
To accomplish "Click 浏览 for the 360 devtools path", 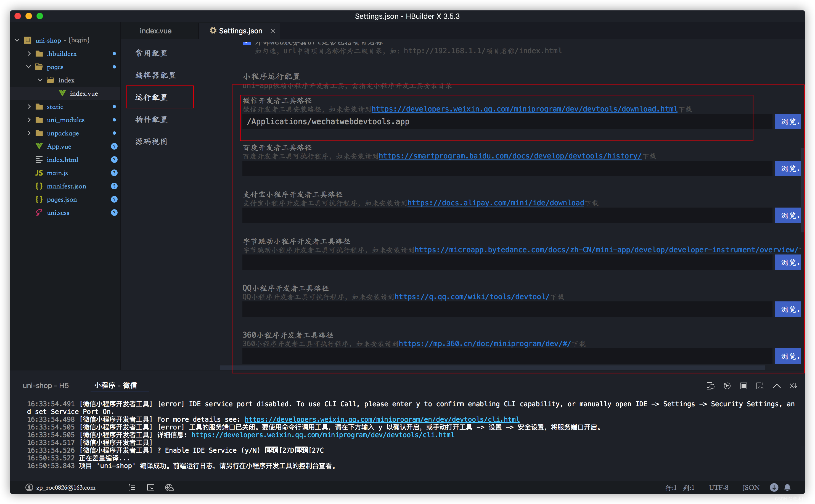I will (x=787, y=356).
